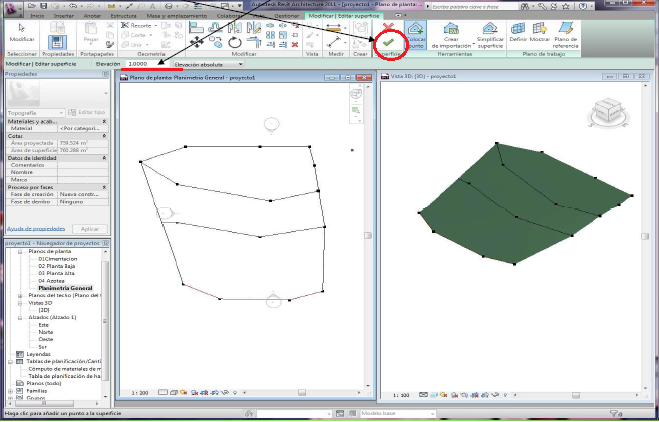Click the binoculars search icon

click(525, 6)
